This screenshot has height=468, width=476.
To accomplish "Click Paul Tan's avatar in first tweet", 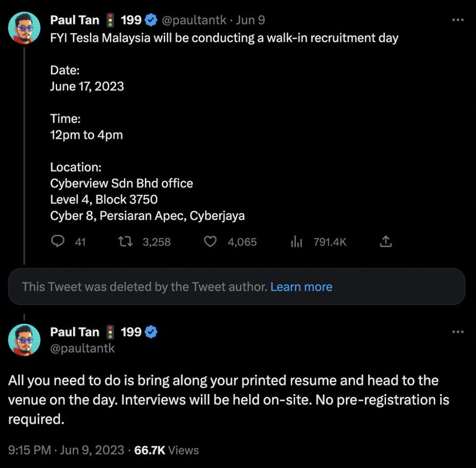I will click(x=24, y=28).
